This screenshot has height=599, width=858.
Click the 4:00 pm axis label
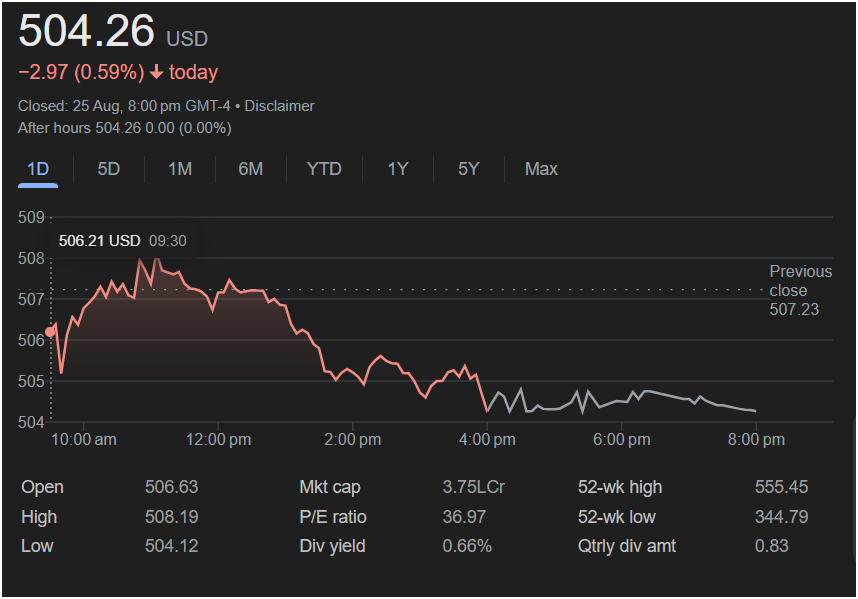coord(487,439)
